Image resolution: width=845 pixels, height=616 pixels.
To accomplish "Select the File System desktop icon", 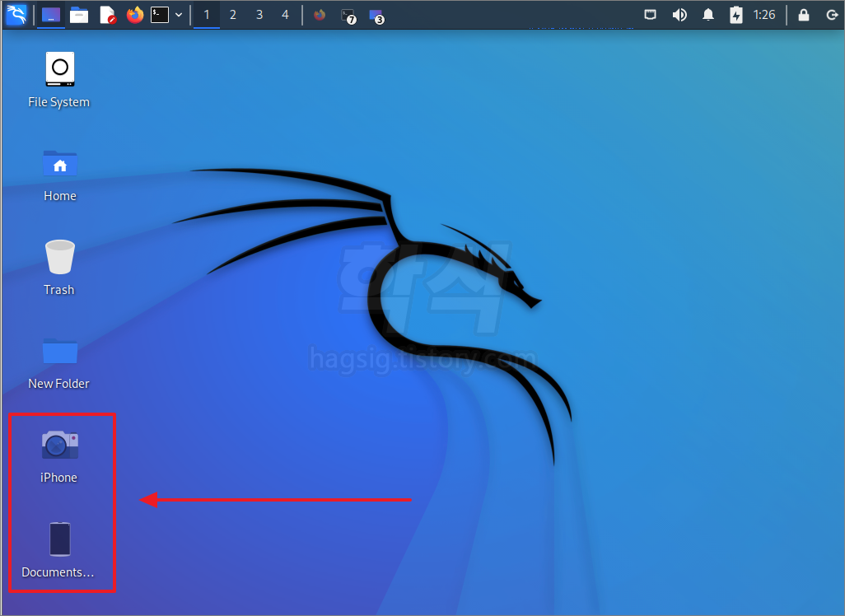I will tap(60, 69).
